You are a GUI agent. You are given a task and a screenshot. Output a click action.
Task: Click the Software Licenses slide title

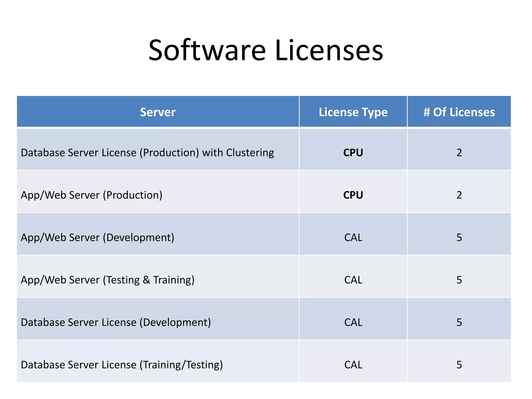point(265,50)
